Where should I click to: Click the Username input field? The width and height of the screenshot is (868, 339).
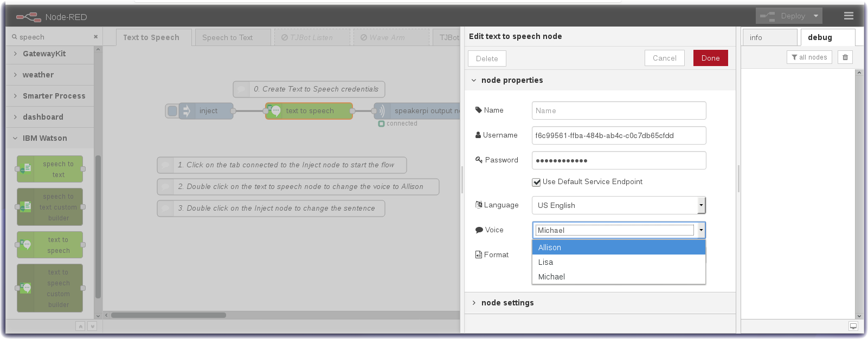pos(619,135)
